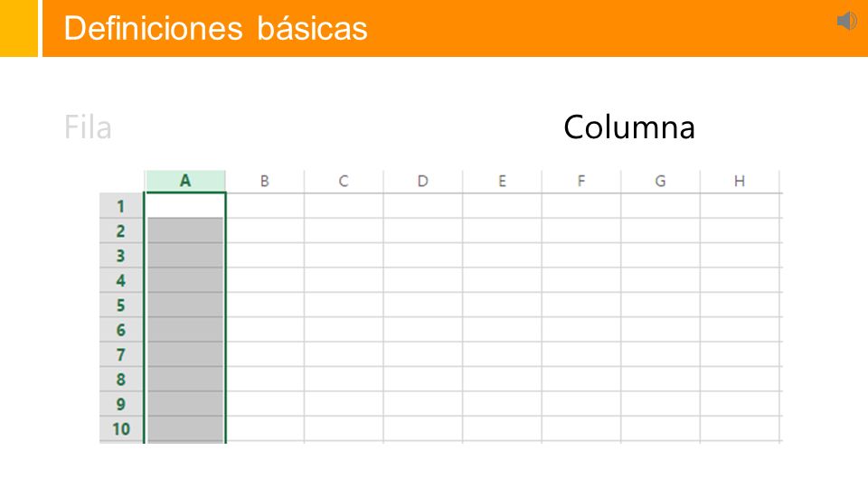Select row 5 header

121,305
